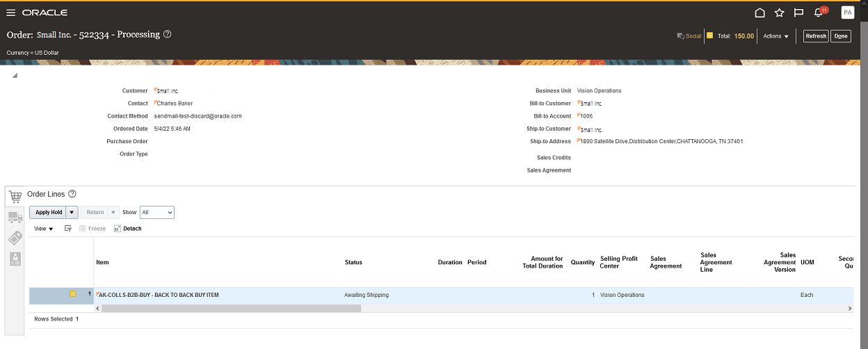This screenshot has height=349, width=868.
Task: Click the Selling Profit Center column header
Action: [x=619, y=262]
